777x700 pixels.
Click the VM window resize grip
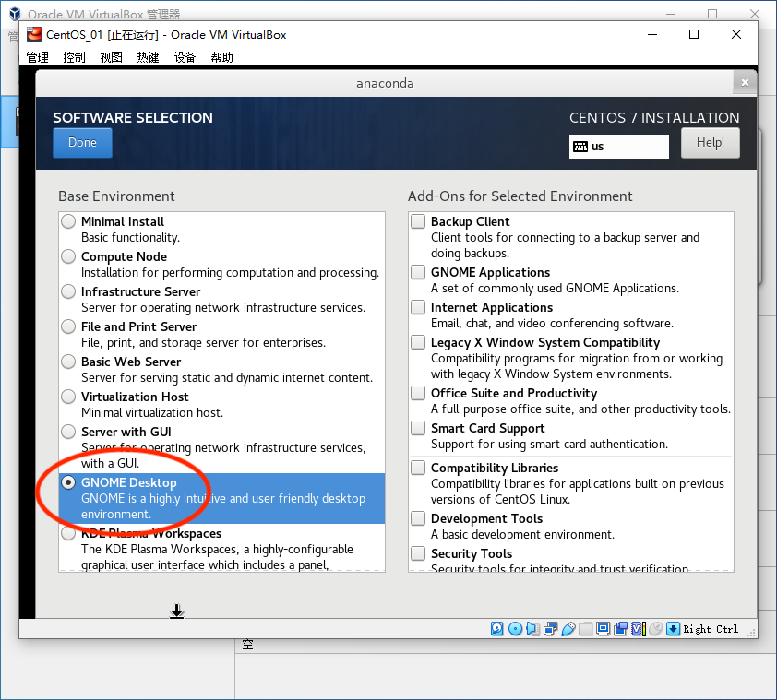(x=752, y=632)
